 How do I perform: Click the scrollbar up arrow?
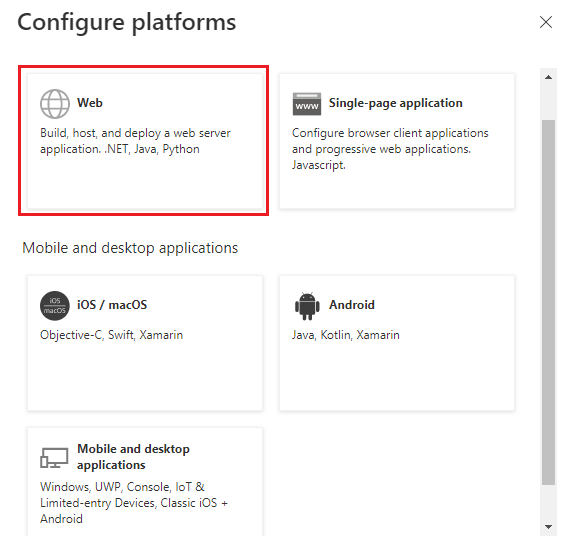(x=548, y=77)
